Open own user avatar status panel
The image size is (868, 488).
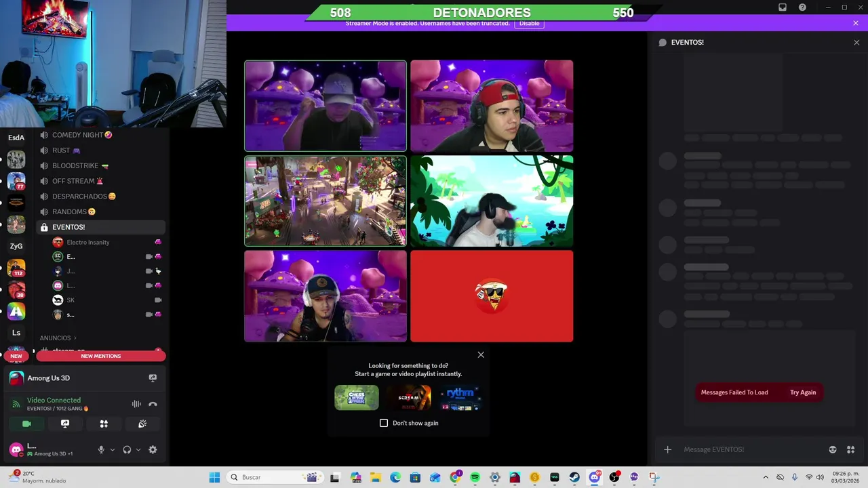[x=16, y=449]
